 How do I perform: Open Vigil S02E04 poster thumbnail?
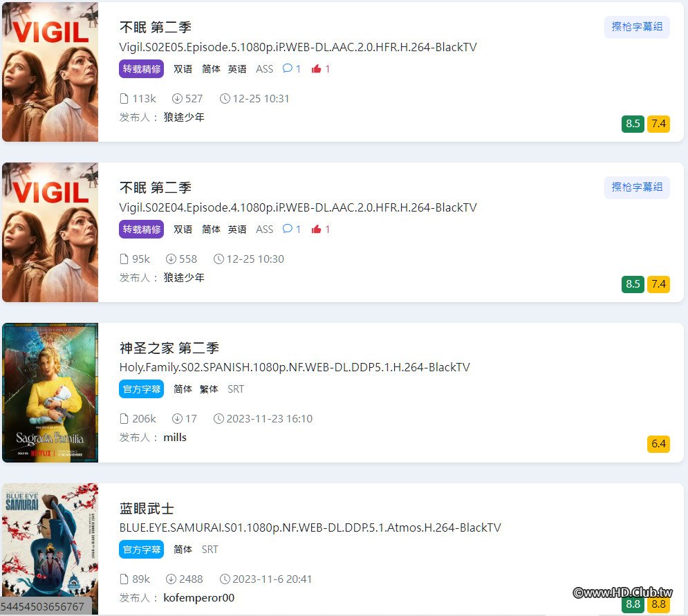tap(50, 232)
